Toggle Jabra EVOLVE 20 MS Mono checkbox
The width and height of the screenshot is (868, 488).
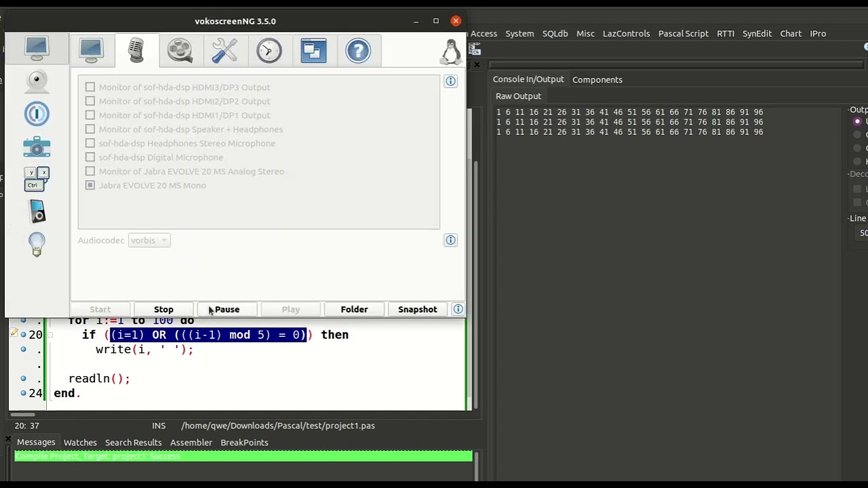coord(90,185)
